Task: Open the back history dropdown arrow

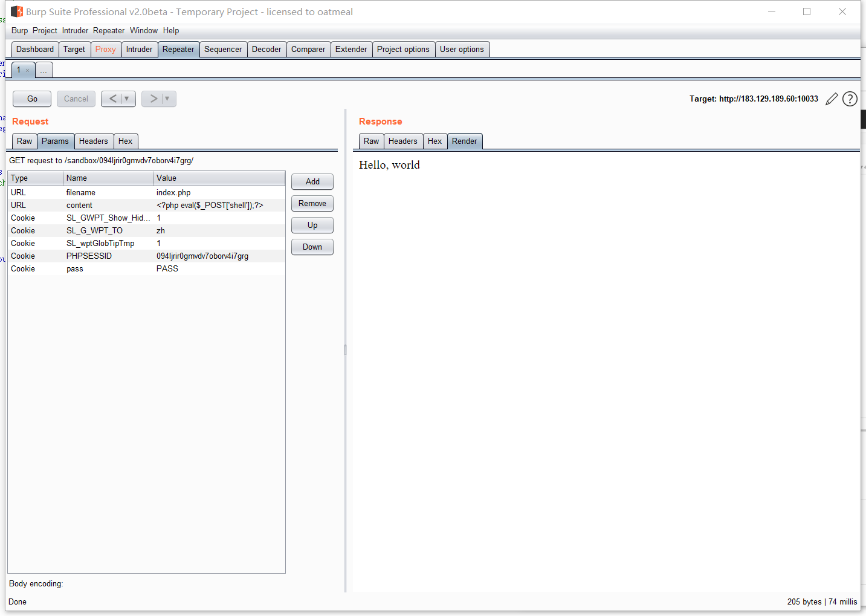Action: coord(127,99)
